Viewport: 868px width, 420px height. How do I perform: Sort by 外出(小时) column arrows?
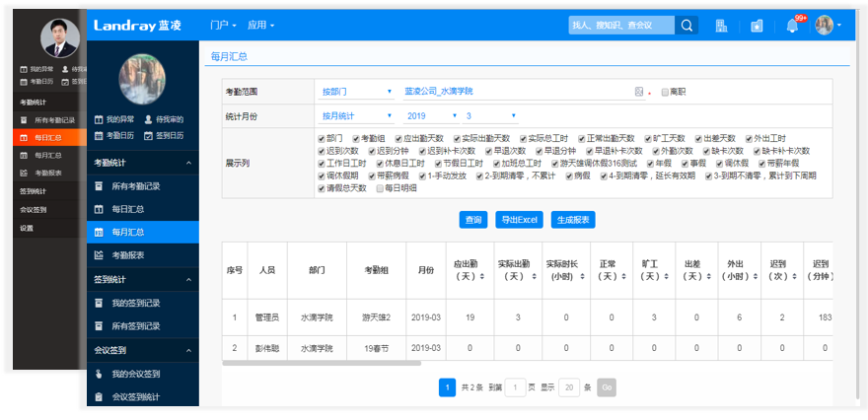[x=756, y=276]
